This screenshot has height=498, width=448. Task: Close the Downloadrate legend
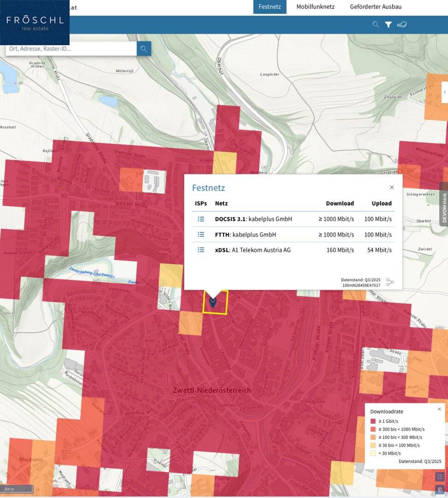click(439, 409)
